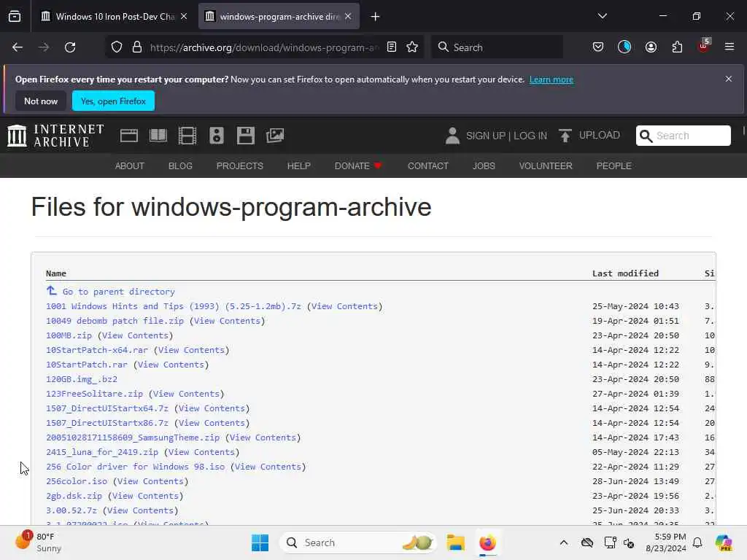View site security lock info
This screenshot has width=747, height=560.
[137, 47]
